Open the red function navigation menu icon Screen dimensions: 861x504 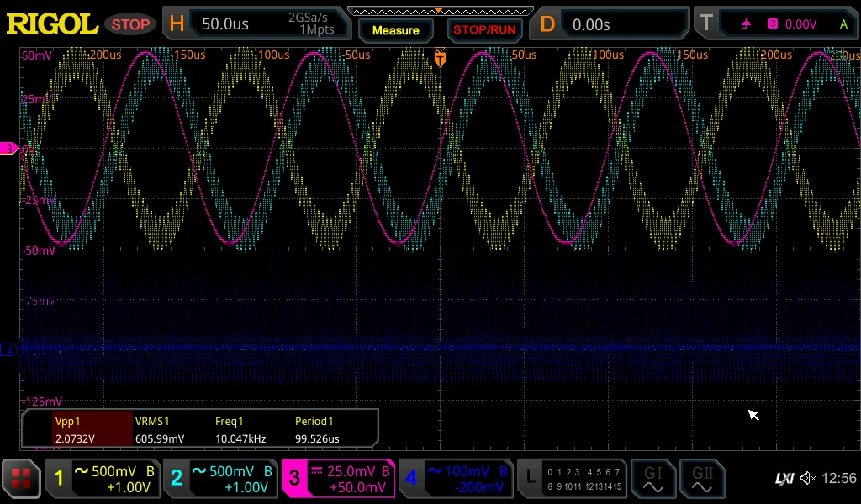(x=21, y=478)
